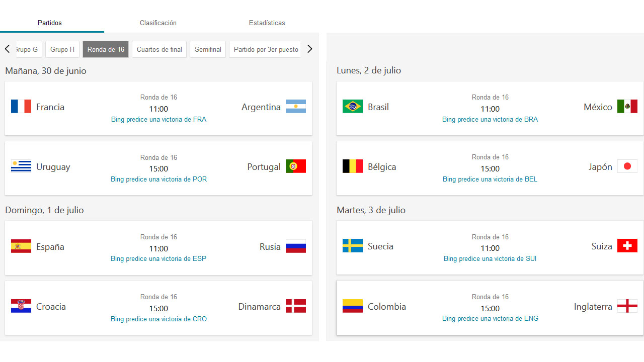644x362 pixels.
Task: Click the England flag icon
Action: tap(627, 306)
